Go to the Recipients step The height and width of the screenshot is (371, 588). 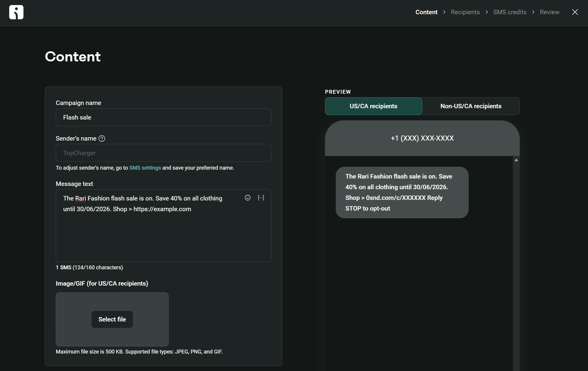(465, 12)
